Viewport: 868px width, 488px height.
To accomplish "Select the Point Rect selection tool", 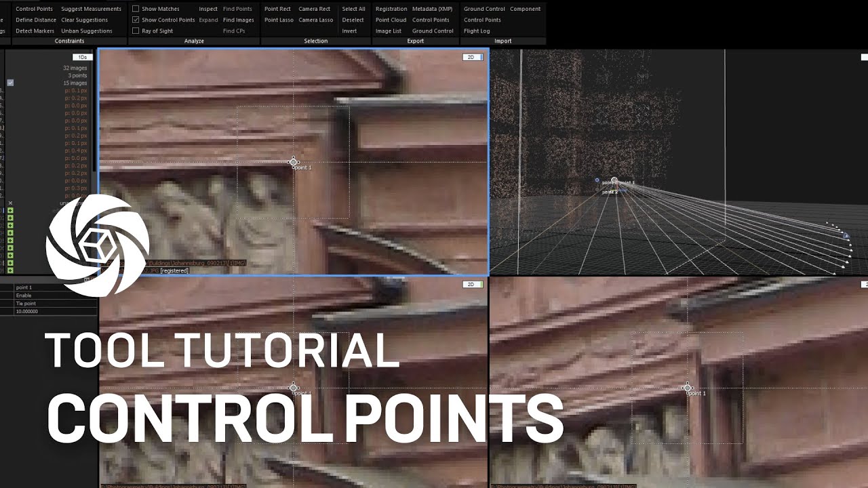I will tap(277, 9).
